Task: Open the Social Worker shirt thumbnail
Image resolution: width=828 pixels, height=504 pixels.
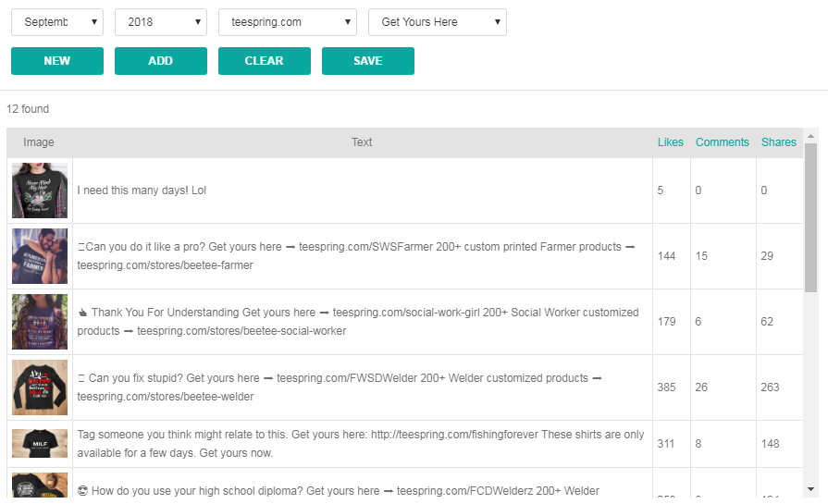Action: click(40, 322)
